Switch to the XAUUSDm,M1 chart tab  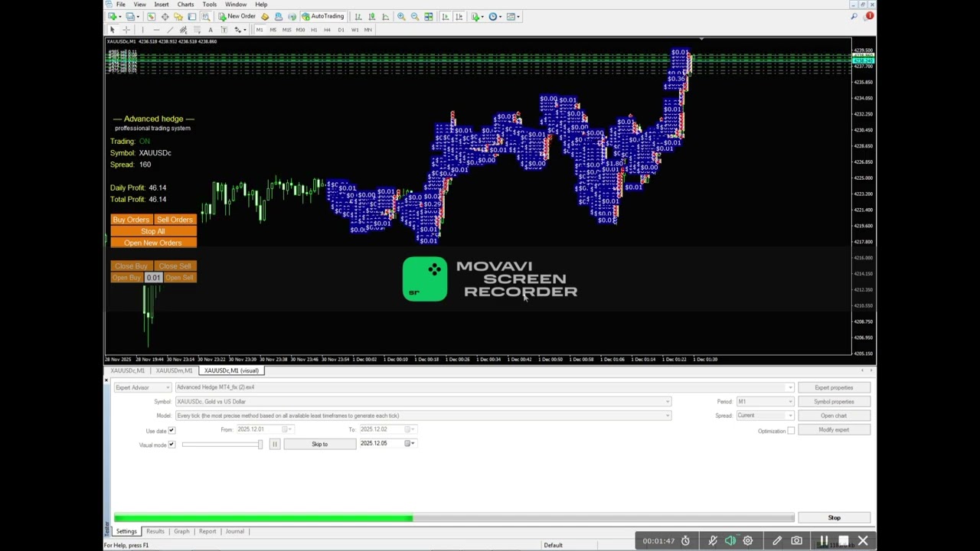(174, 370)
